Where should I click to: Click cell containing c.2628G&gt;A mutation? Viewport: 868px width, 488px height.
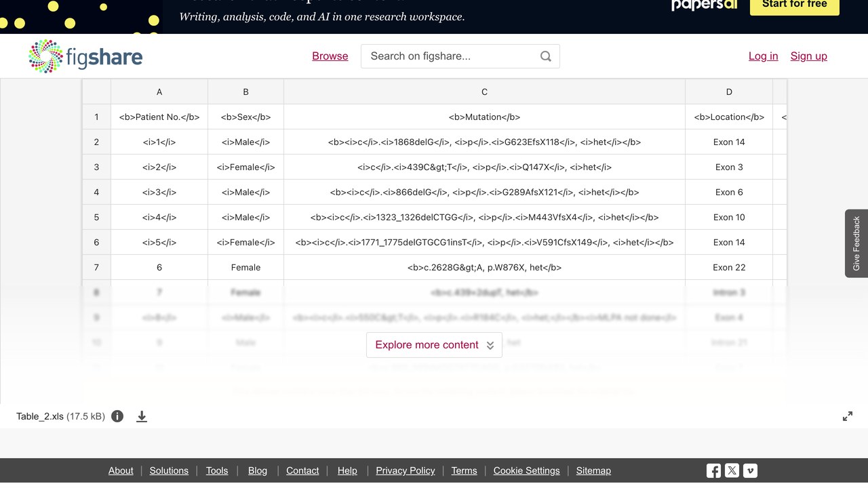click(x=484, y=267)
